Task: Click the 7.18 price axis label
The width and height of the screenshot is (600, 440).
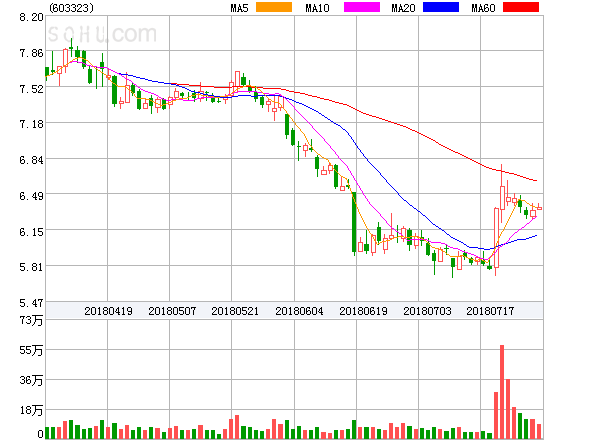Action: pos(31,124)
